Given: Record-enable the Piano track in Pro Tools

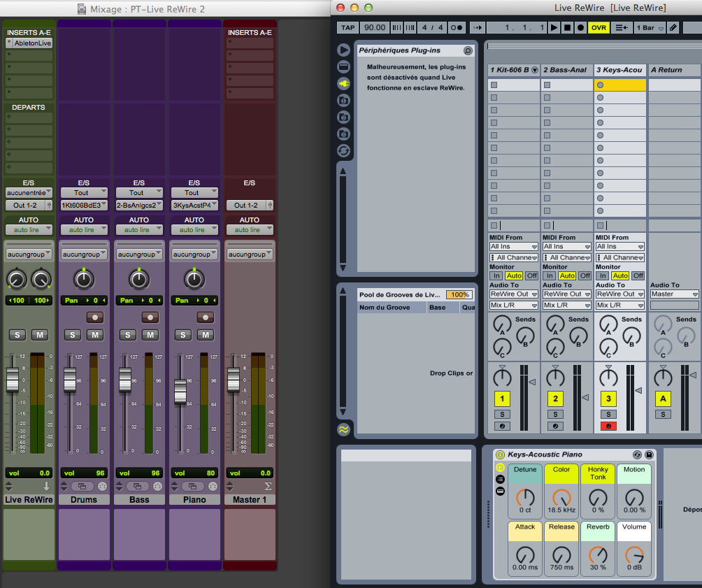Looking at the screenshot, I should (x=205, y=317).
